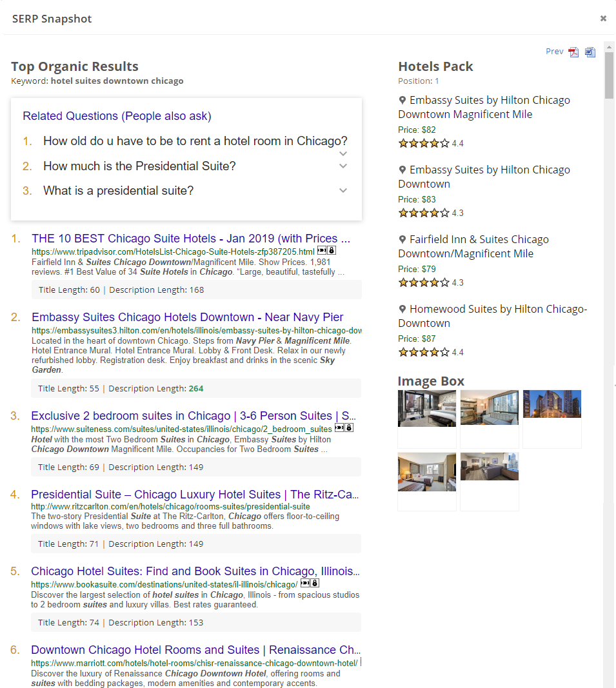This screenshot has width=616, height=688.
Task: Click the scrollbar up arrow
Action: 609,46
